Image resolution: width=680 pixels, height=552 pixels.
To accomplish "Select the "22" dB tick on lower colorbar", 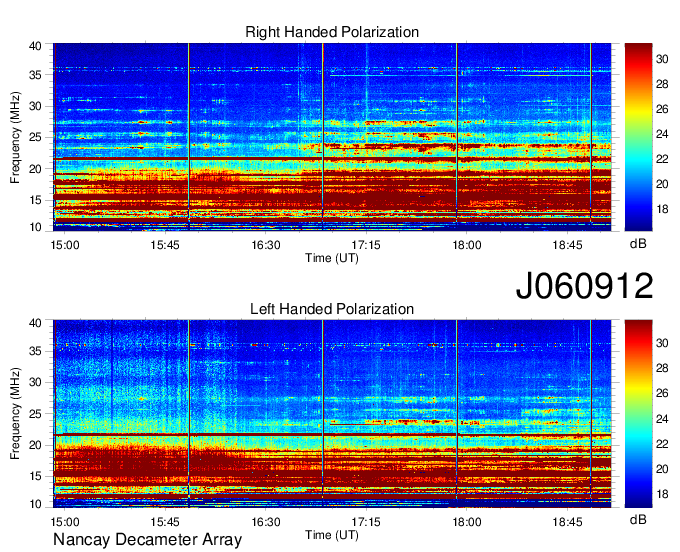I will [662, 444].
